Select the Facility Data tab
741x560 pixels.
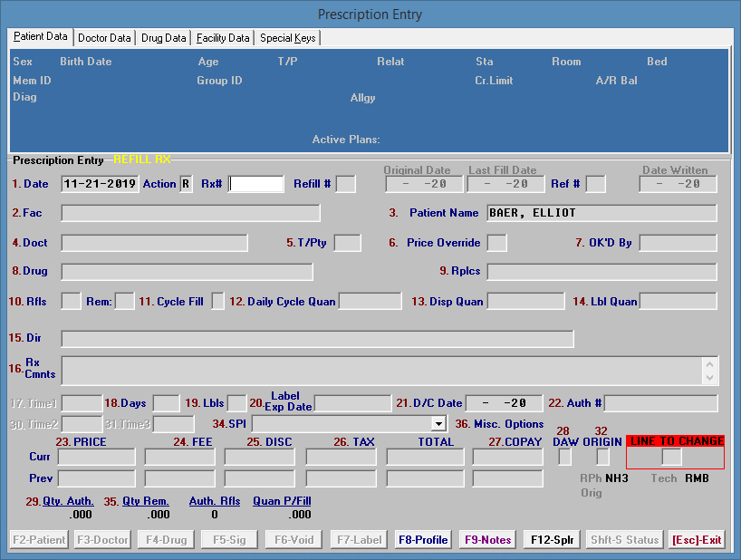223,38
